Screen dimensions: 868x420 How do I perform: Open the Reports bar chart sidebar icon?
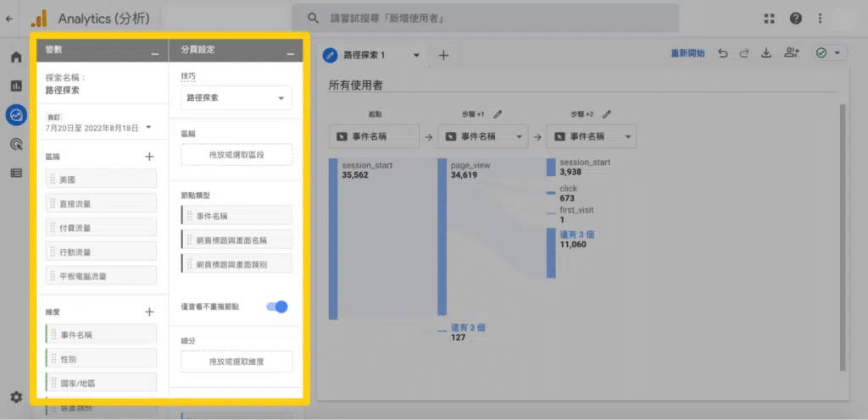17,86
